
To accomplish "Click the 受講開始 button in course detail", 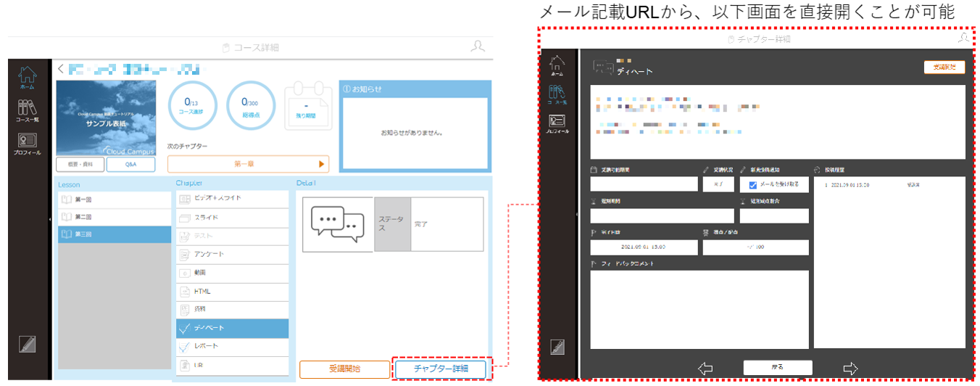I will (344, 369).
